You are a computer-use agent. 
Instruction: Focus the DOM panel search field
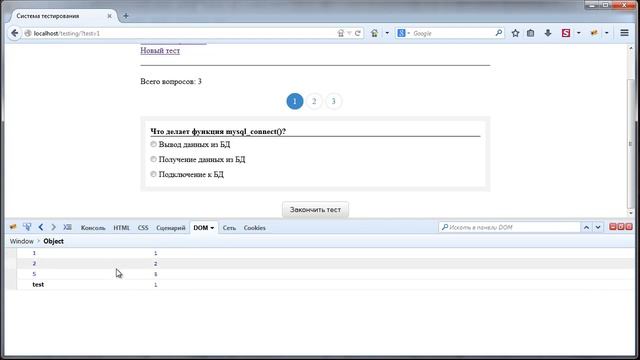510,227
